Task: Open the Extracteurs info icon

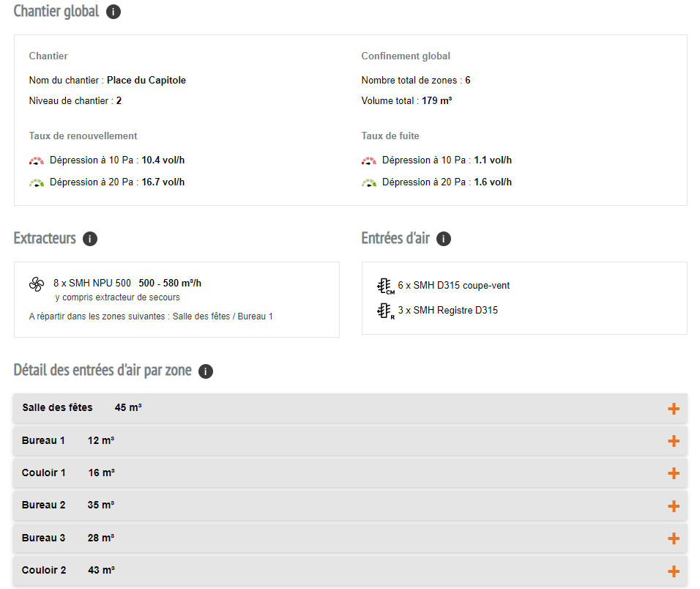Action: pyautogui.click(x=90, y=239)
